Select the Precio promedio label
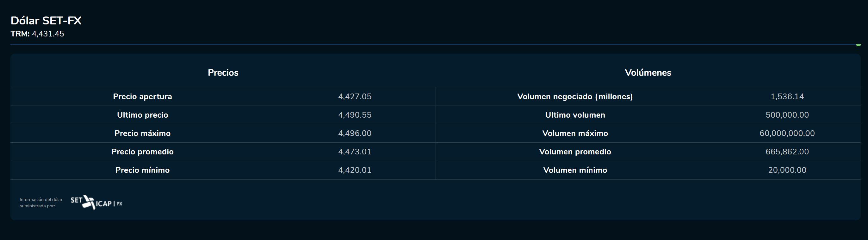This screenshot has height=240, width=868. coord(142,152)
